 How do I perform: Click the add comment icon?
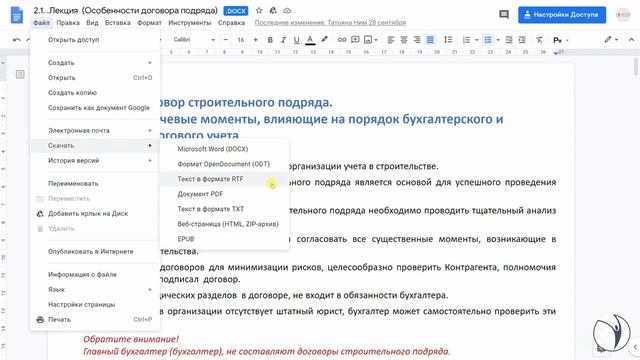tap(355, 40)
